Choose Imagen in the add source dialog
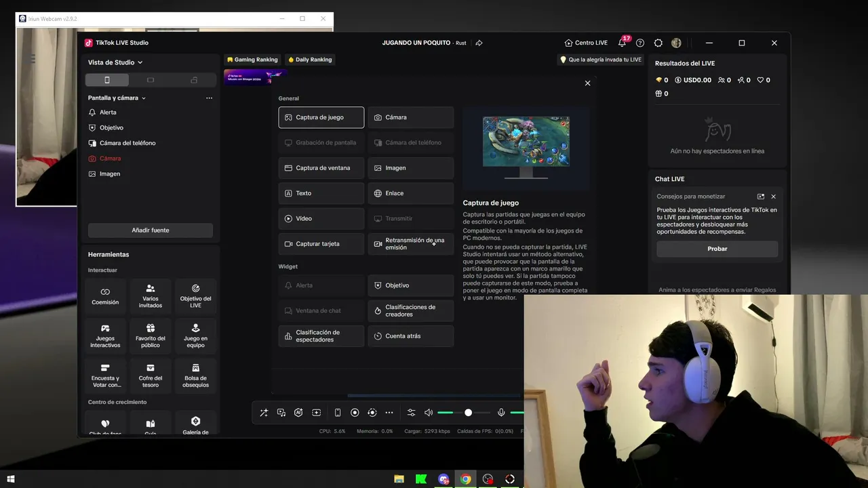This screenshot has height=488, width=868. pos(411,168)
